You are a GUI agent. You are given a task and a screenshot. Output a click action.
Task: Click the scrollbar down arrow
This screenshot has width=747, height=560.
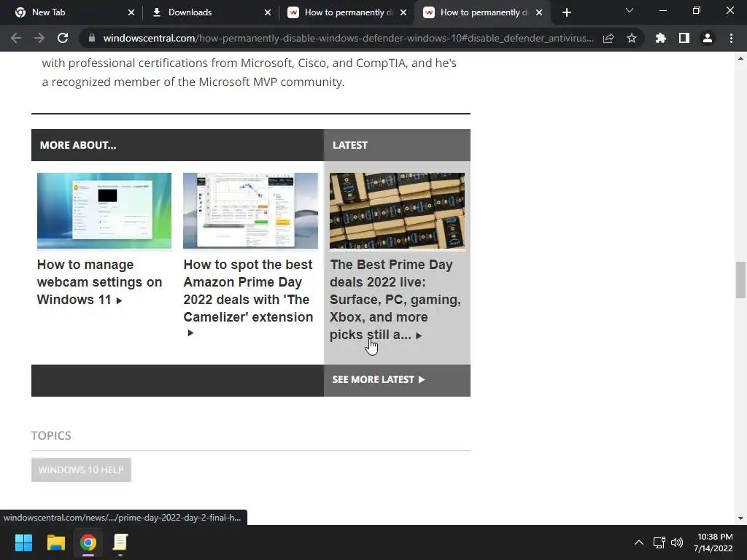coord(740,518)
